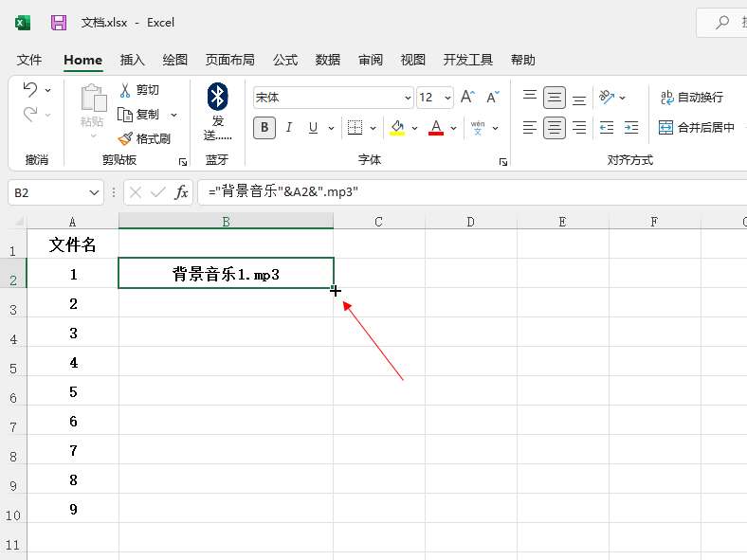Click the search magnifier icon
The image size is (747, 560).
pyautogui.click(x=722, y=22)
